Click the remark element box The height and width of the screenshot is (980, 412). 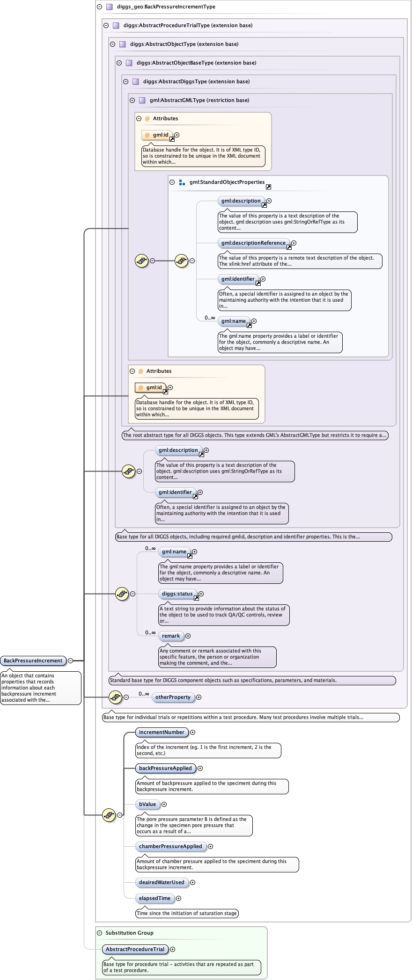coord(171,636)
